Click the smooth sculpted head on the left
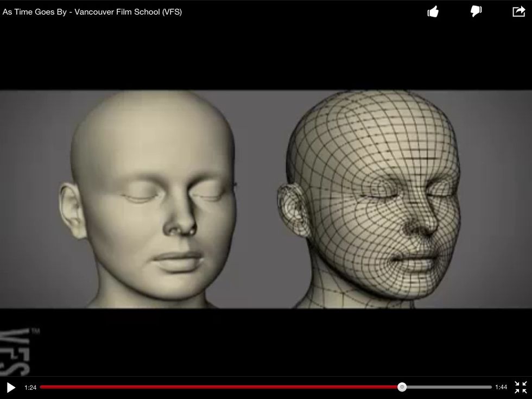The width and height of the screenshot is (532, 399). tap(147, 201)
